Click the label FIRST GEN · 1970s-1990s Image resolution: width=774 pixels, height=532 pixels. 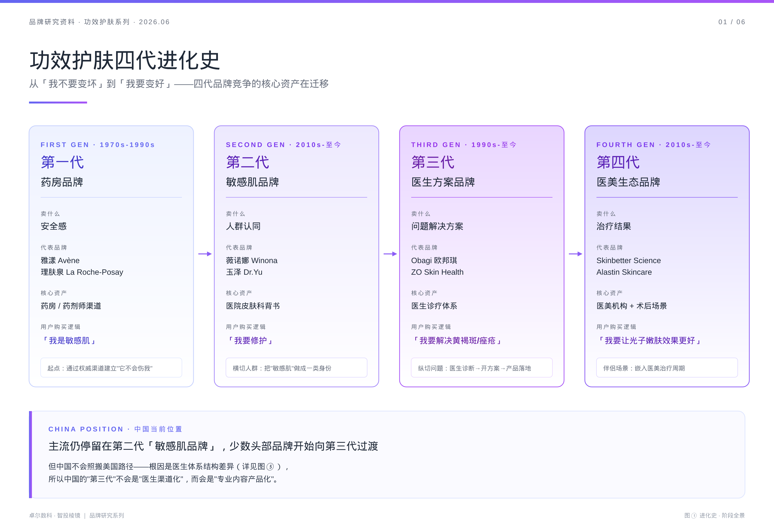(x=98, y=145)
